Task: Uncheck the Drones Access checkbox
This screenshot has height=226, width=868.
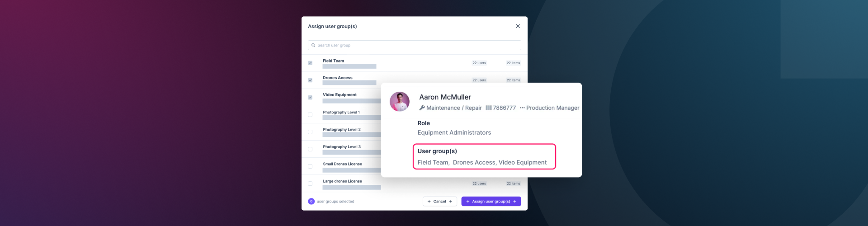Action: click(310, 80)
